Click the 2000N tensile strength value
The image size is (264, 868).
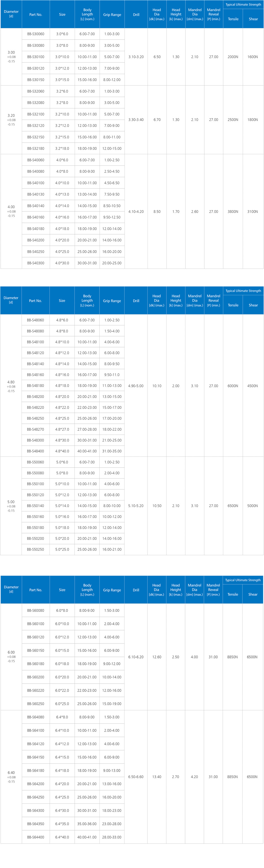[233, 57]
